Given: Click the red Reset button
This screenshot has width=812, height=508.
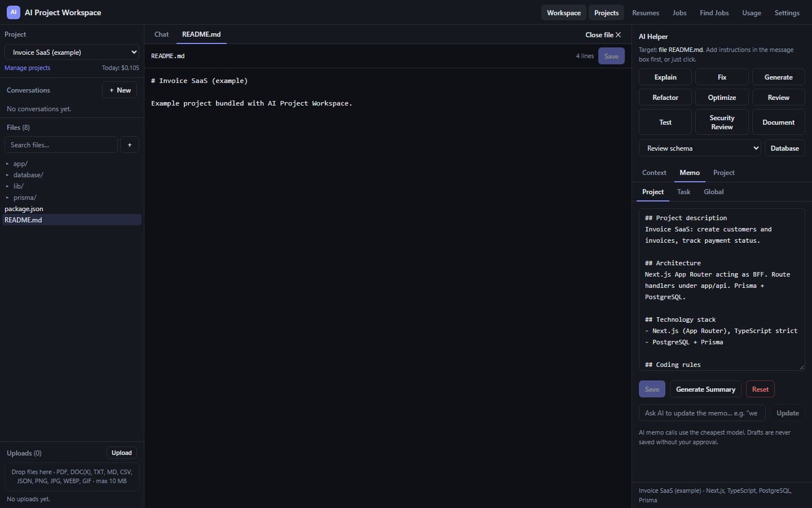Looking at the screenshot, I should click(x=760, y=389).
